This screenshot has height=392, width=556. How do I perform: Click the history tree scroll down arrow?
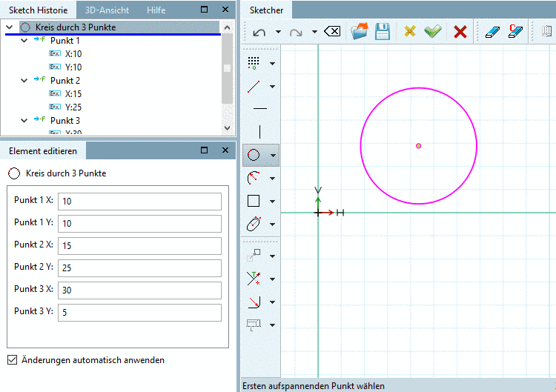228,128
